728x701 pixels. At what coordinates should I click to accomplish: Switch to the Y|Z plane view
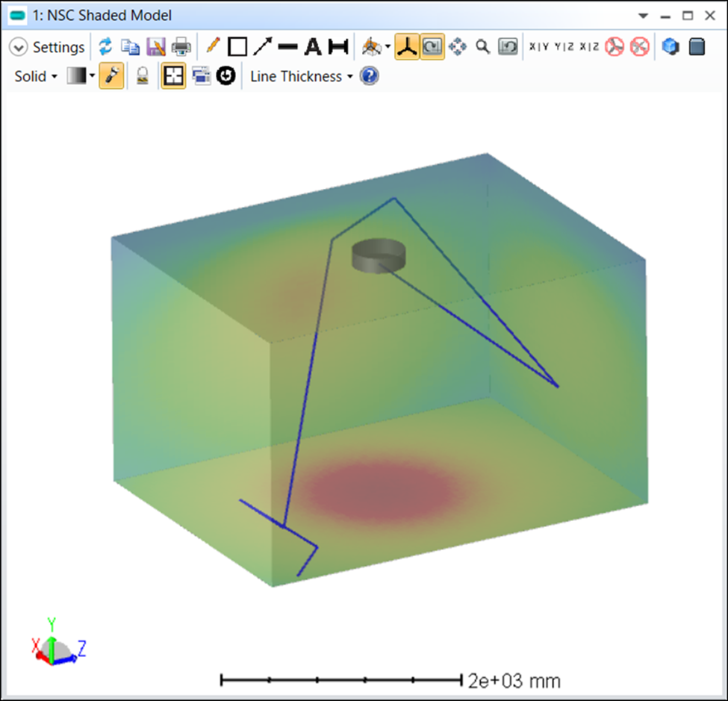point(564,47)
